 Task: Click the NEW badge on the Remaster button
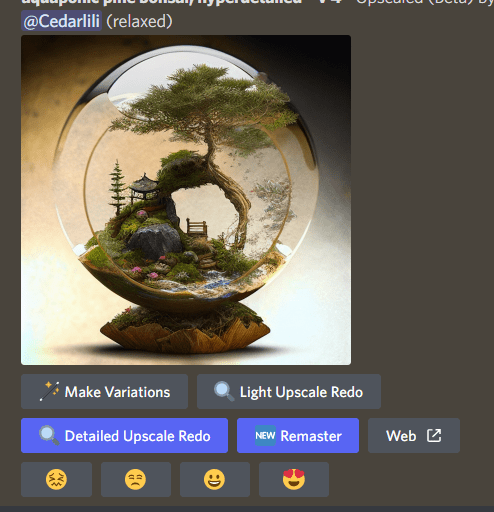click(265, 435)
